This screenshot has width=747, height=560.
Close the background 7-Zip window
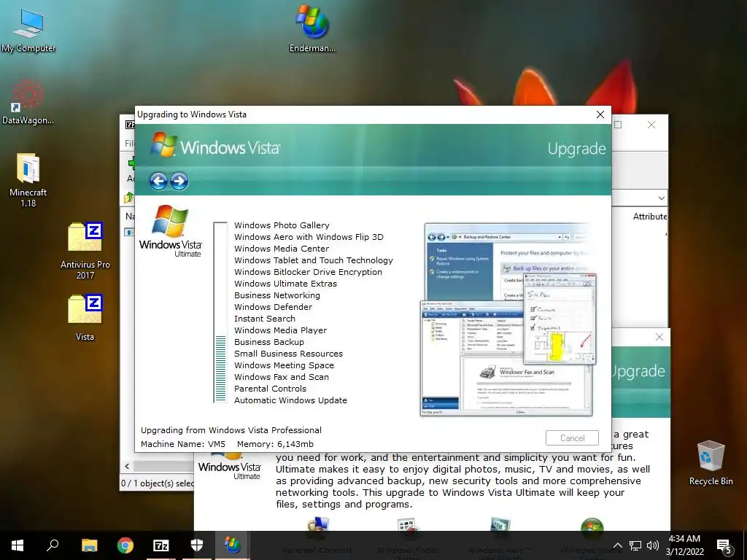click(651, 125)
